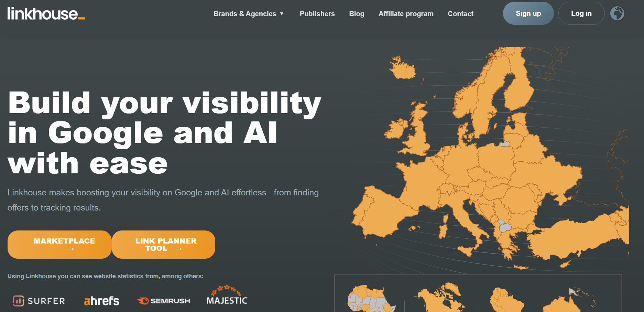The height and width of the screenshot is (312, 644).
Task: Open the Brands & Agencies menu label
Action: tap(245, 14)
